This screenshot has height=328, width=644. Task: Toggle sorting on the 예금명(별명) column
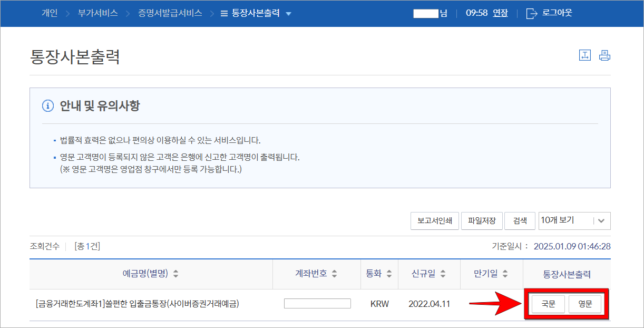tap(177, 274)
